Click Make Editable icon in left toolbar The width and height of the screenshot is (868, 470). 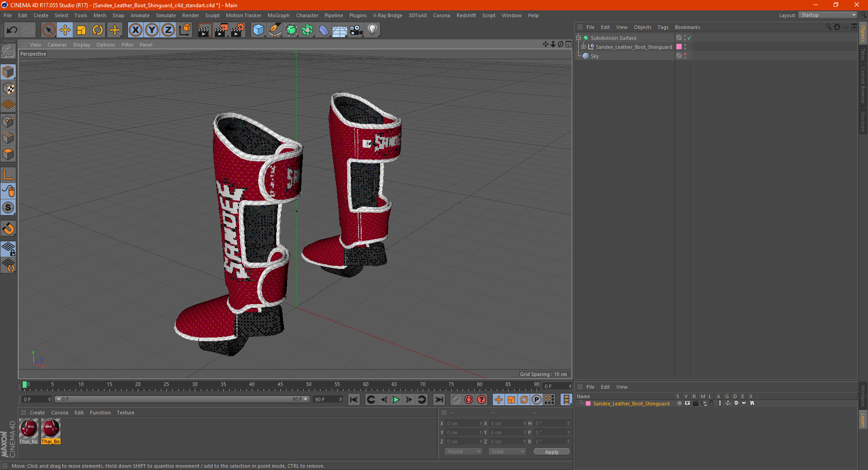click(x=8, y=52)
